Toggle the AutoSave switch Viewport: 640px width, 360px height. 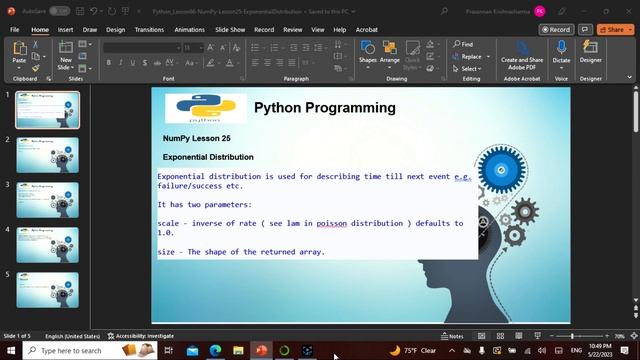(x=60, y=11)
